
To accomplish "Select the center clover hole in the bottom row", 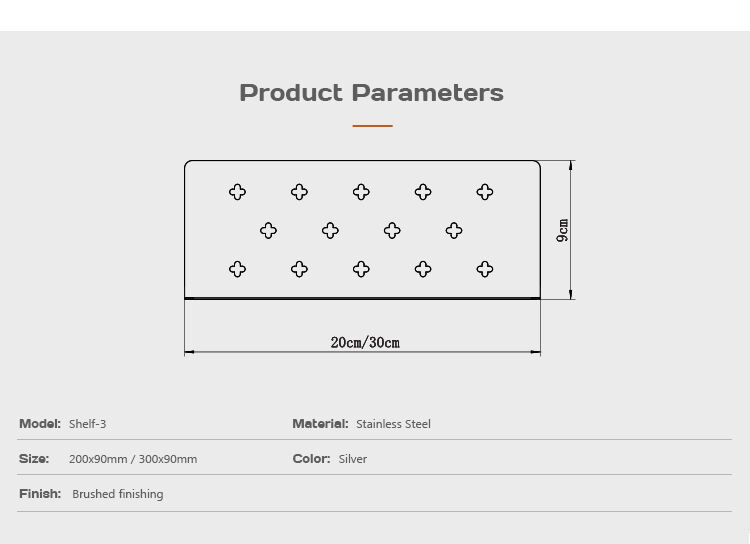I will (361, 269).
